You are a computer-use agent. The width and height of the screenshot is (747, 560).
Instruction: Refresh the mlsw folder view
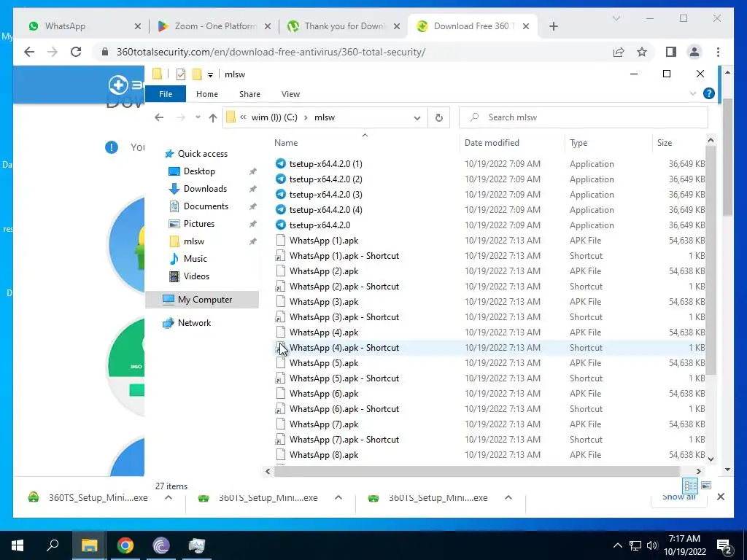438,117
